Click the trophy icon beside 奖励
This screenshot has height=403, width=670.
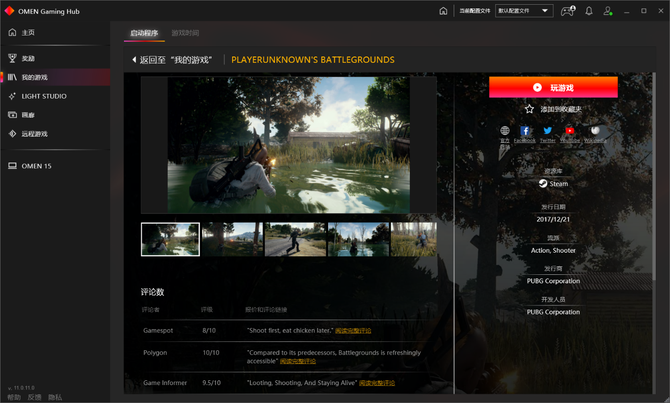click(x=12, y=58)
